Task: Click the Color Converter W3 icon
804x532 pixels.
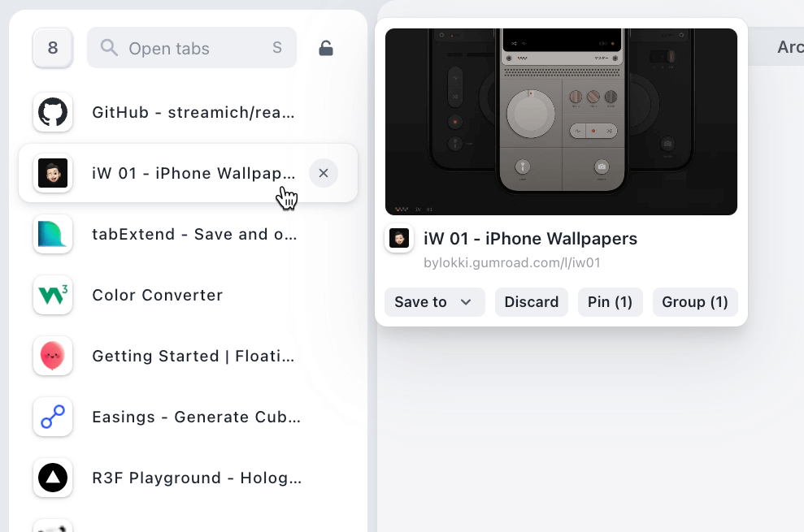Action: [x=53, y=295]
